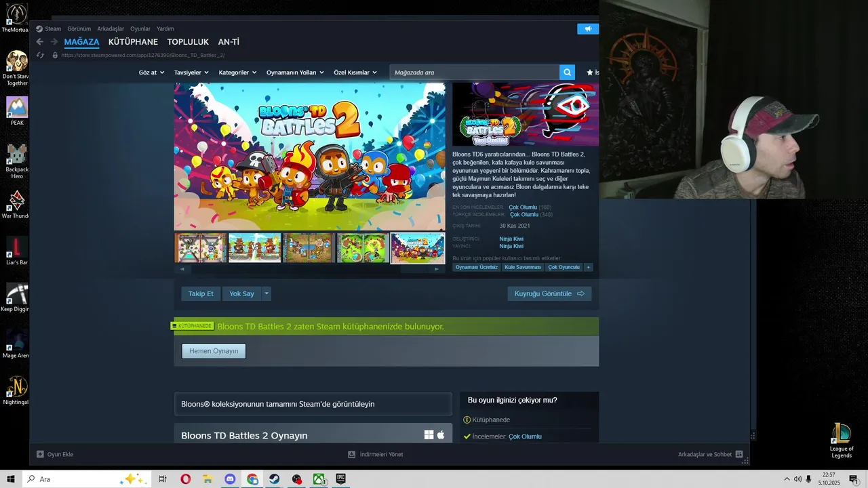Click in the Mağazada ara search field
This screenshot has width=868, height=488.
click(475, 72)
